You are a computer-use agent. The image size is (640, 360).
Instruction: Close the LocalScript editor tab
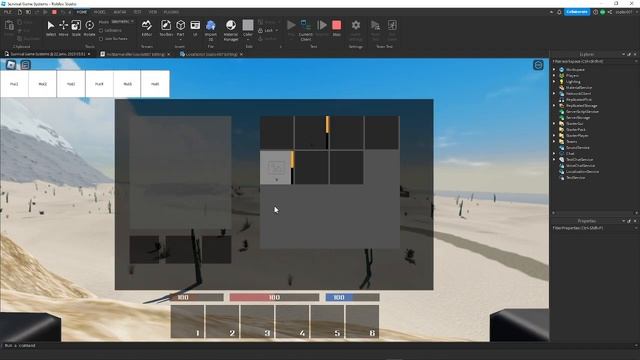pyautogui.click(x=241, y=54)
